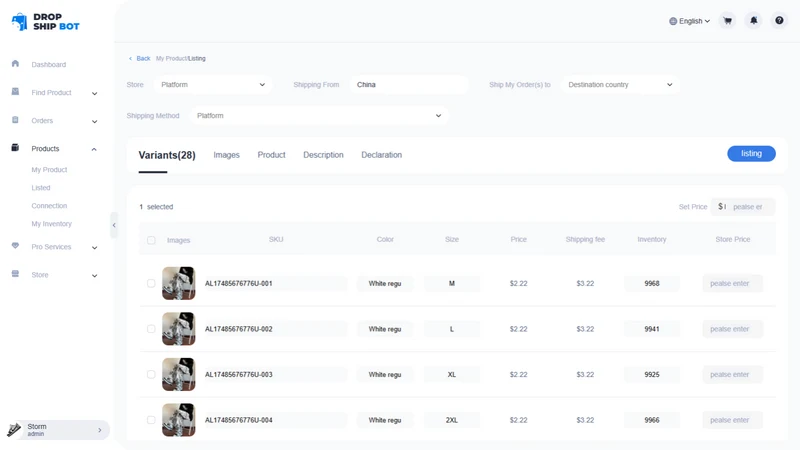Open Dashboard in the sidebar
This screenshot has height=450, width=800.
pos(48,65)
